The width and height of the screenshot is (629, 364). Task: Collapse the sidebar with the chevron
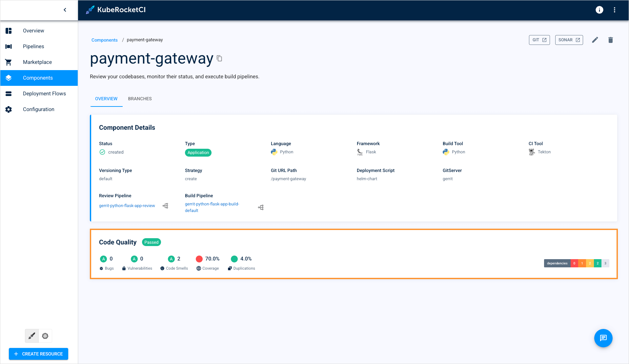tap(65, 10)
